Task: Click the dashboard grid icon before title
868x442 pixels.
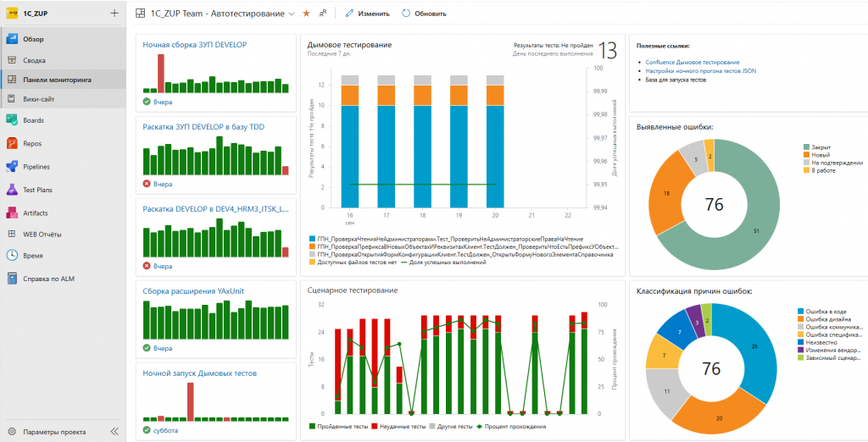Action: tap(140, 14)
